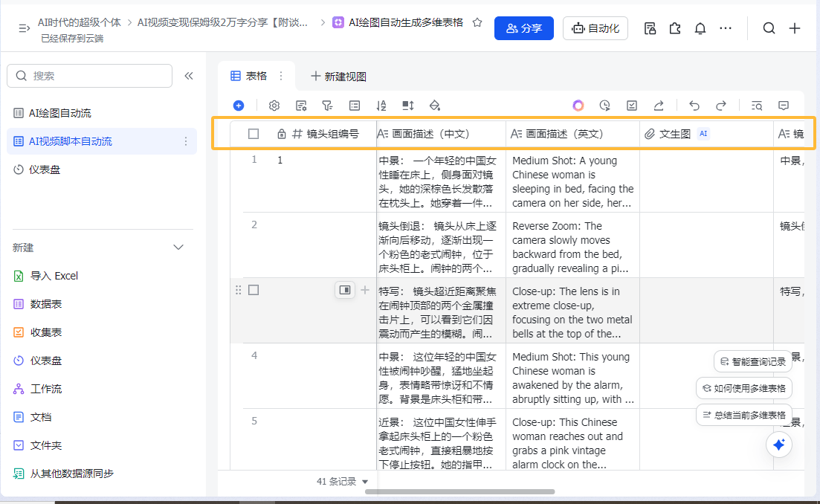
Task: Collapse the 新建 section chevron
Action: 178,248
